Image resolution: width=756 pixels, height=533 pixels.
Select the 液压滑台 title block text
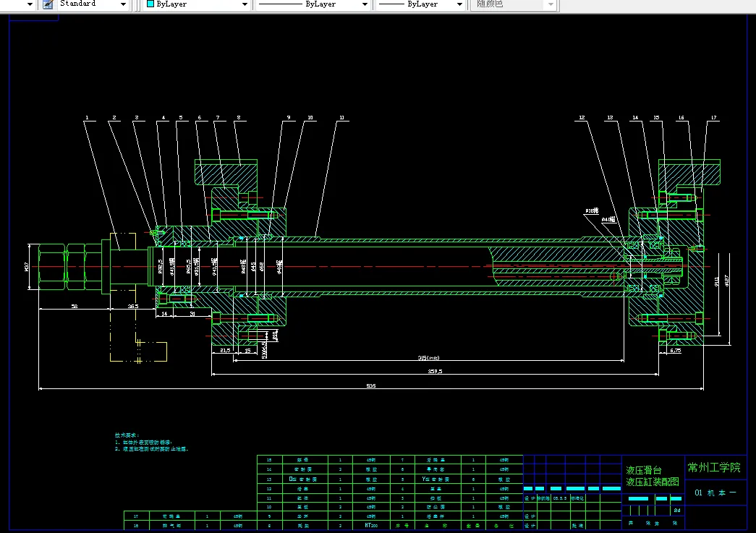(643, 470)
